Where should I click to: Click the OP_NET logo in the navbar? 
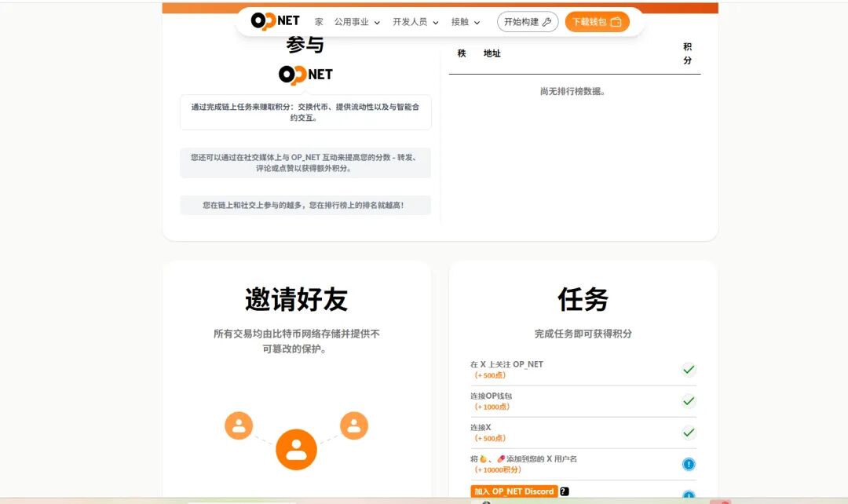click(276, 21)
